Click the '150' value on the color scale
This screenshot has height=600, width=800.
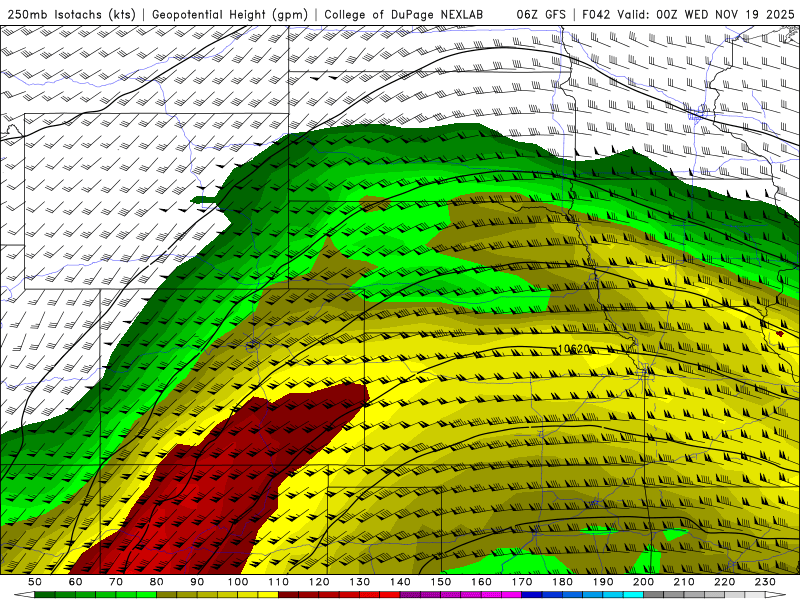[x=441, y=582]
